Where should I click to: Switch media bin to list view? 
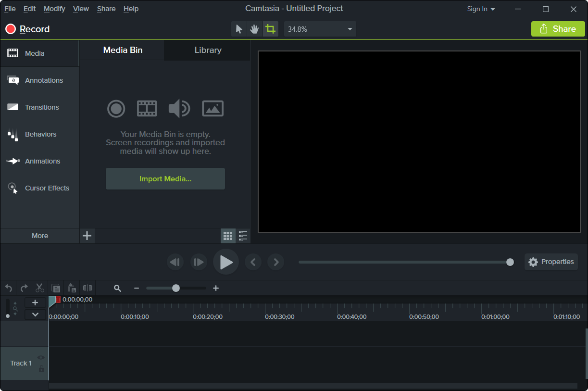pos(243,236)
